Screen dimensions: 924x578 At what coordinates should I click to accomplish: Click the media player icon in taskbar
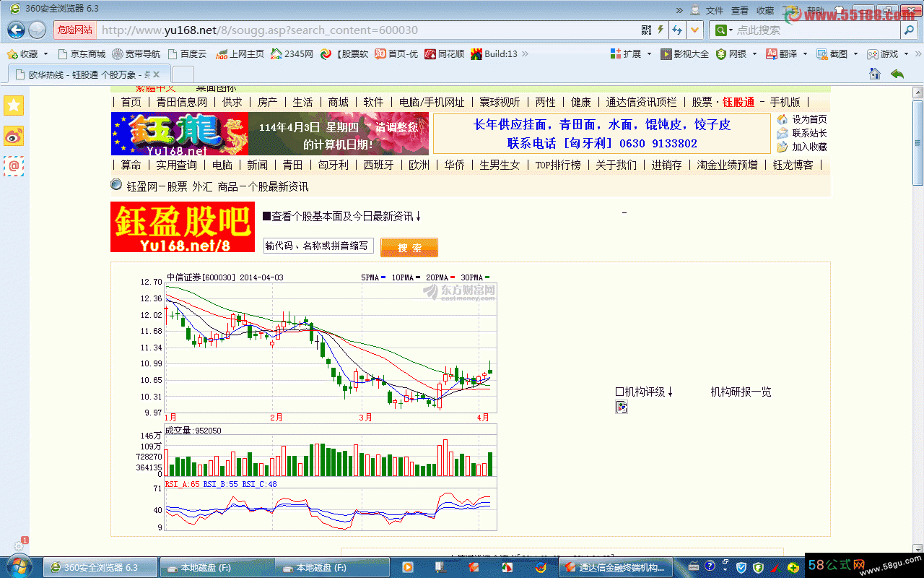click(408, 567)
